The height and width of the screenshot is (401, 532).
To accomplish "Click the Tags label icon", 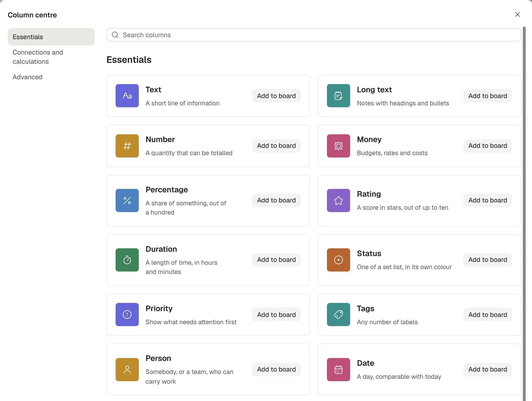I will coord(339,315).
